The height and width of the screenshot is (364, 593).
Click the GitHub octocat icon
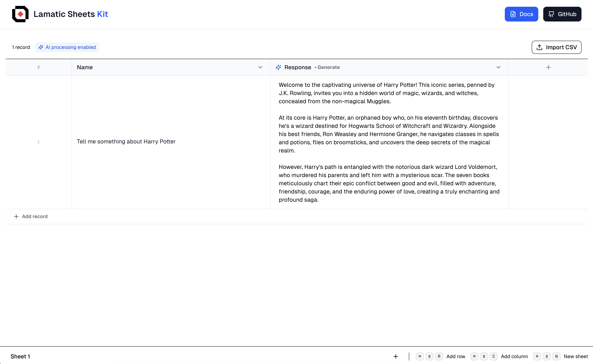pyautogui.click(x=551, y=14)
